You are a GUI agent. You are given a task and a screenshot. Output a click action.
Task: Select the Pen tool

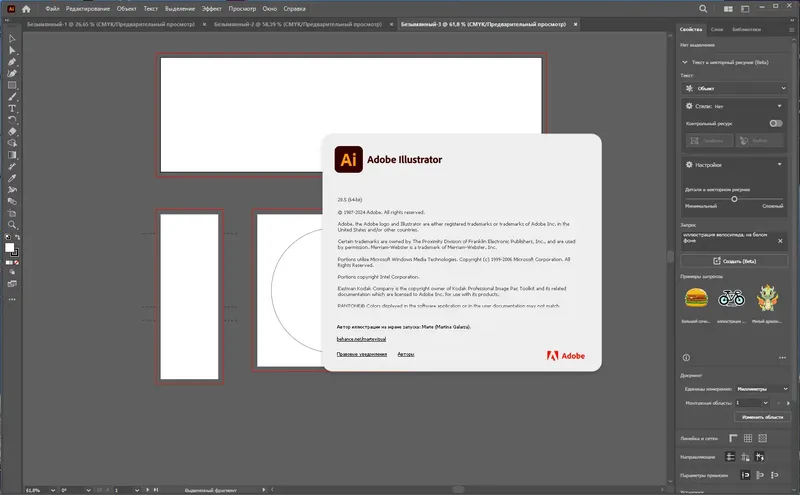[12, 62]
